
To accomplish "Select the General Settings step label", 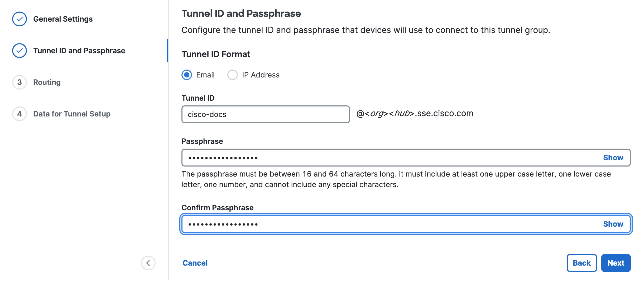I will (63, 19).
